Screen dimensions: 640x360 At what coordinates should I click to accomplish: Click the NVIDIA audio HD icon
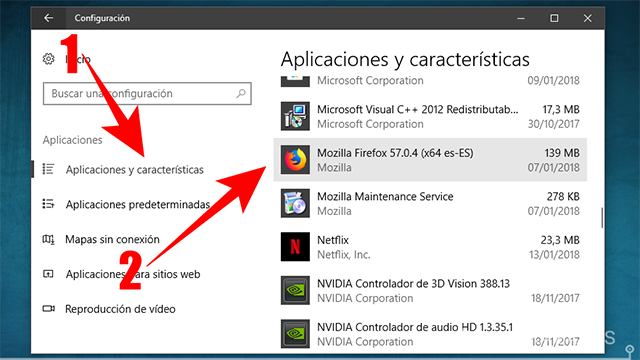click(x=295, y=334)
